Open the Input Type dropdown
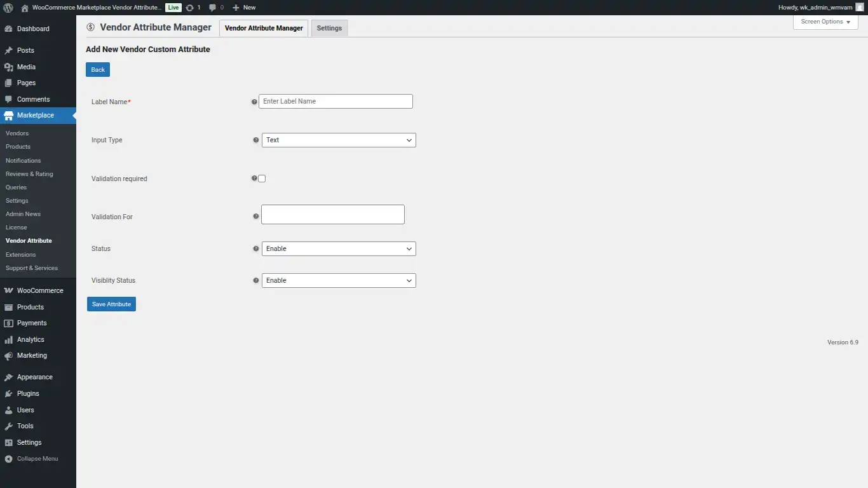The image size is (868, 488). 339,140
